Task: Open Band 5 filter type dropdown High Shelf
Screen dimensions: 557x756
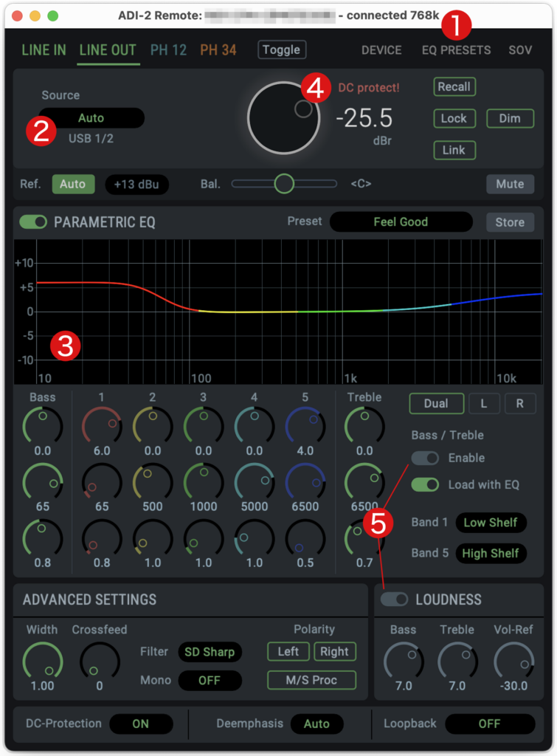Action: pos(491,554)
